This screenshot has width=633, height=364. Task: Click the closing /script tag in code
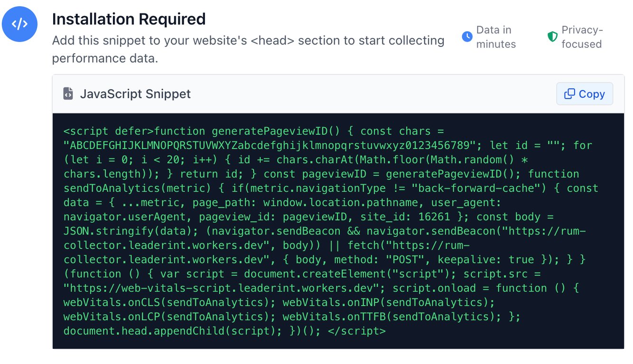[x=357, y=331]
